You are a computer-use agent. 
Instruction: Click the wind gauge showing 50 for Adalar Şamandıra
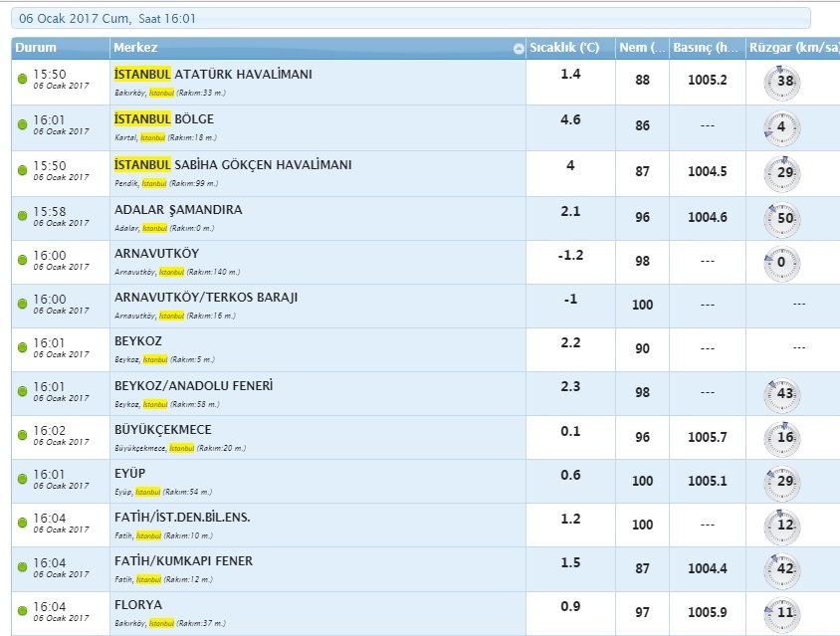pos(781,220)
